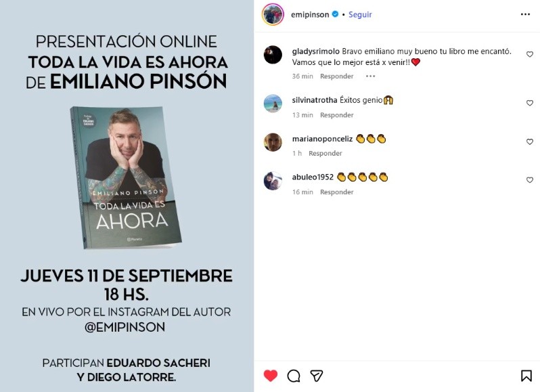The width and height of the screenshot is (540, 392).
Task: Reply to abuleo1952's comment
Action: pyautogui.click(x=336, y=192)
